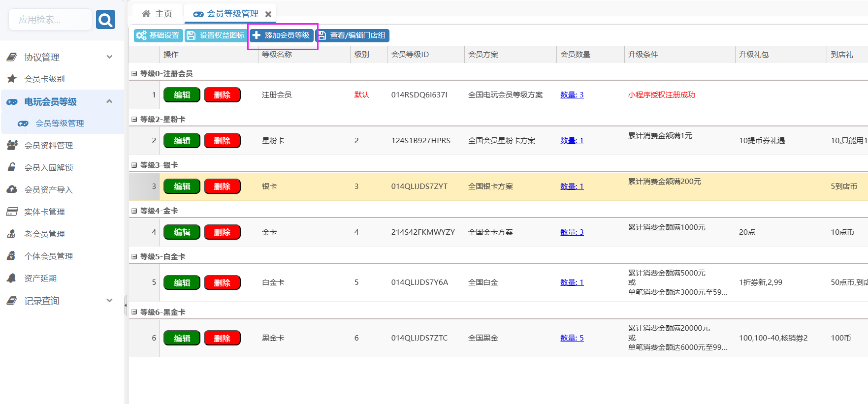This screenshot has height=404, width=868.
Task: Switch to the 主页 tab
Action: 157,14
